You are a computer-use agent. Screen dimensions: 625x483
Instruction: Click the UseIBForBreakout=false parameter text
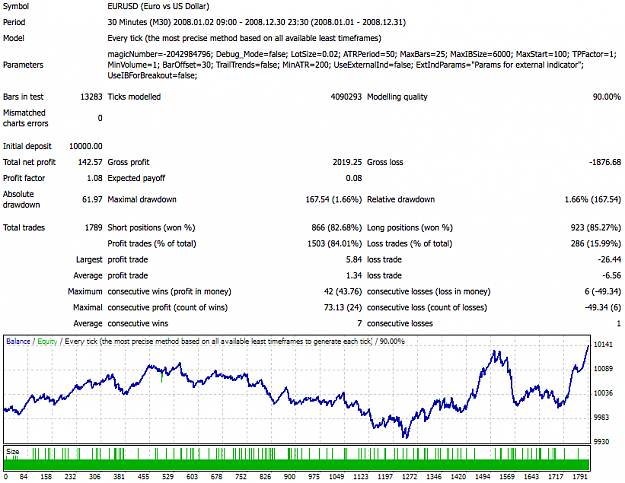(152, 76)
